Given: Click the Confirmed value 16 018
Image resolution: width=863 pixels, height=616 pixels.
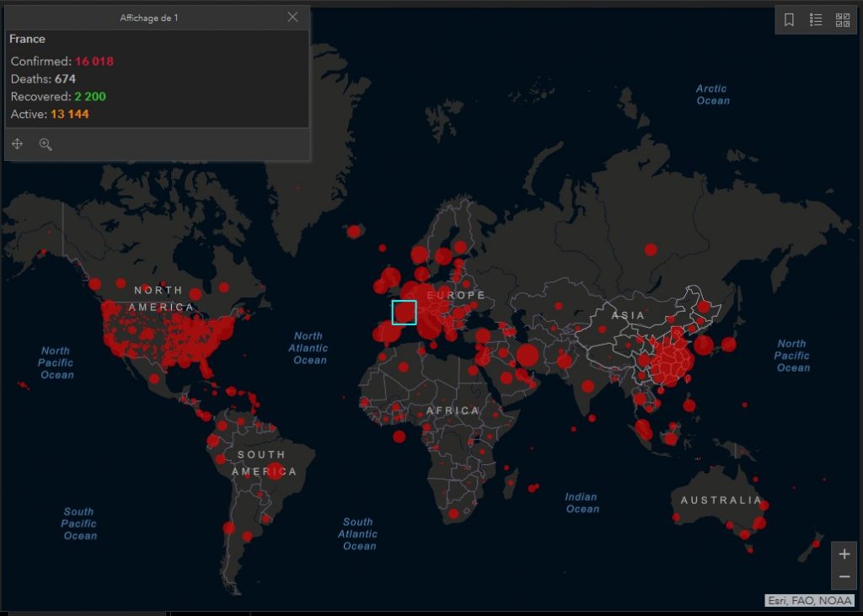Looking at the screenshot, I should (x=94, y=62).
